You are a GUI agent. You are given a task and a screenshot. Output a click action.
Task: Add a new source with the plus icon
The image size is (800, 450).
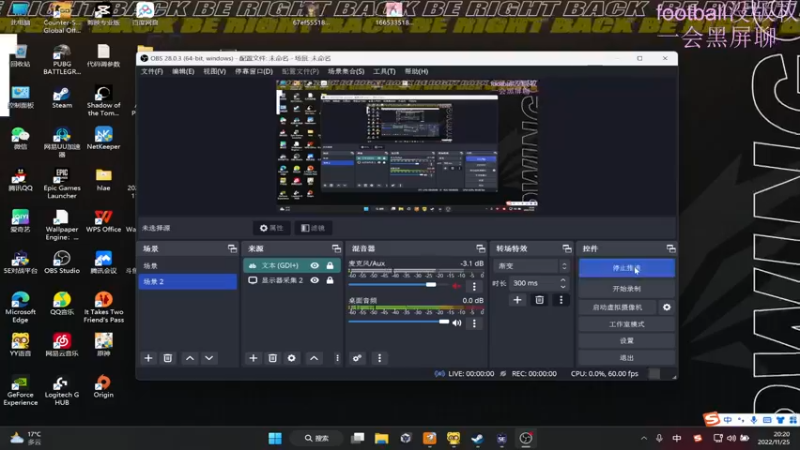coord(253,358)
